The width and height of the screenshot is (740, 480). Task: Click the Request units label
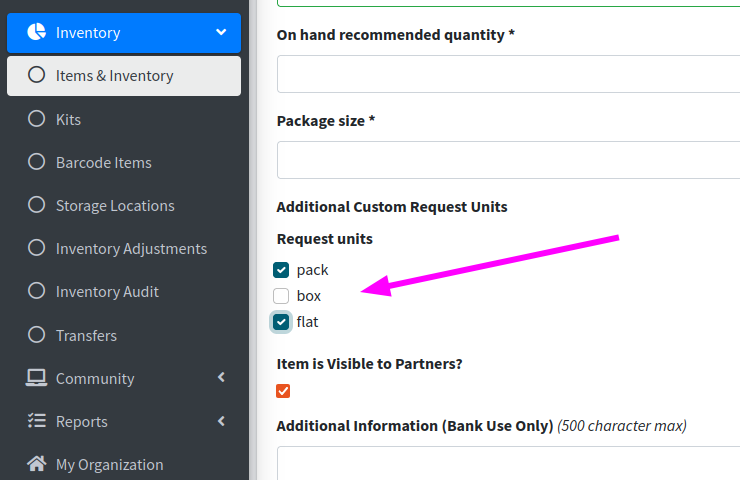click(325, 239)
